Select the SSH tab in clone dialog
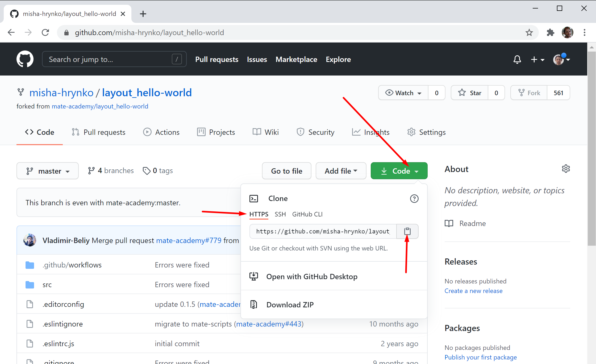This screenshot has height=364, width=596. (279, 214)
